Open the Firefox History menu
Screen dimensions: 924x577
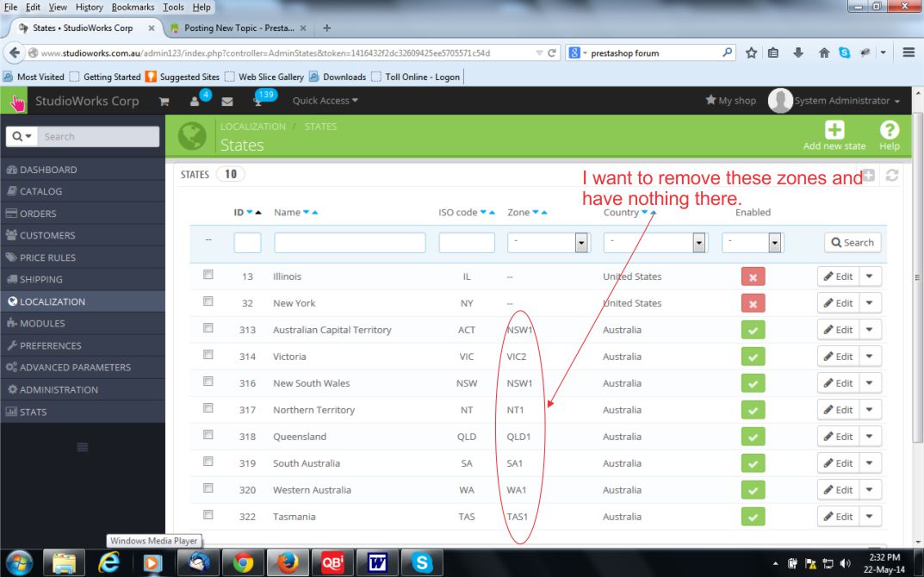point(89,7)
